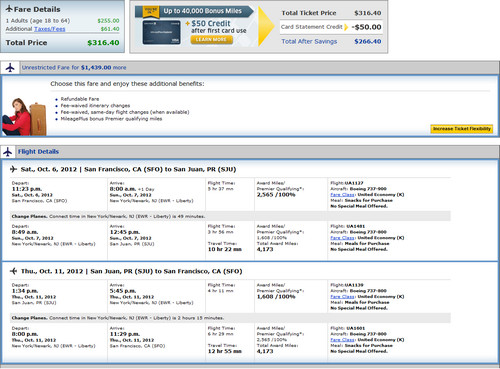Open Fare Class link for flight UA1127
This screenshot has width=500, height=369.
[342, 195]
